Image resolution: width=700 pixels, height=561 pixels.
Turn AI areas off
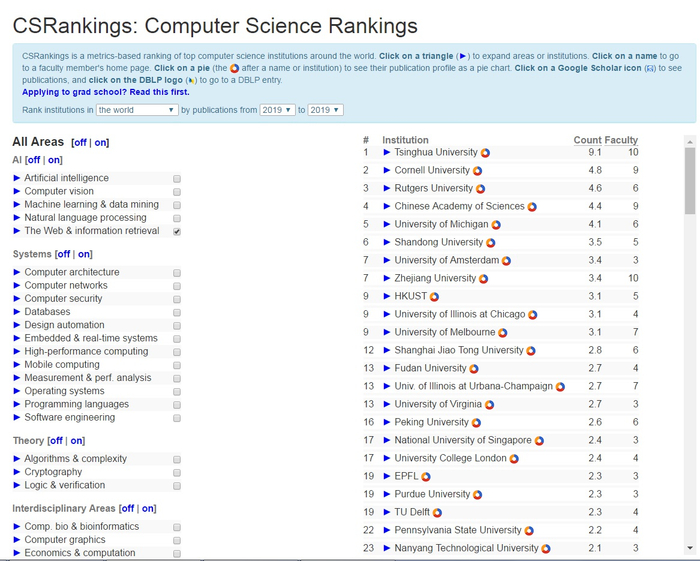point(33,160)
